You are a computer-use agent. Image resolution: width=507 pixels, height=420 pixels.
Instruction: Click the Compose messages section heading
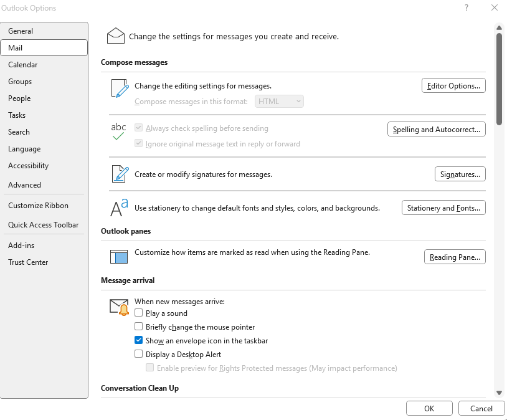[x=134, y=62]
